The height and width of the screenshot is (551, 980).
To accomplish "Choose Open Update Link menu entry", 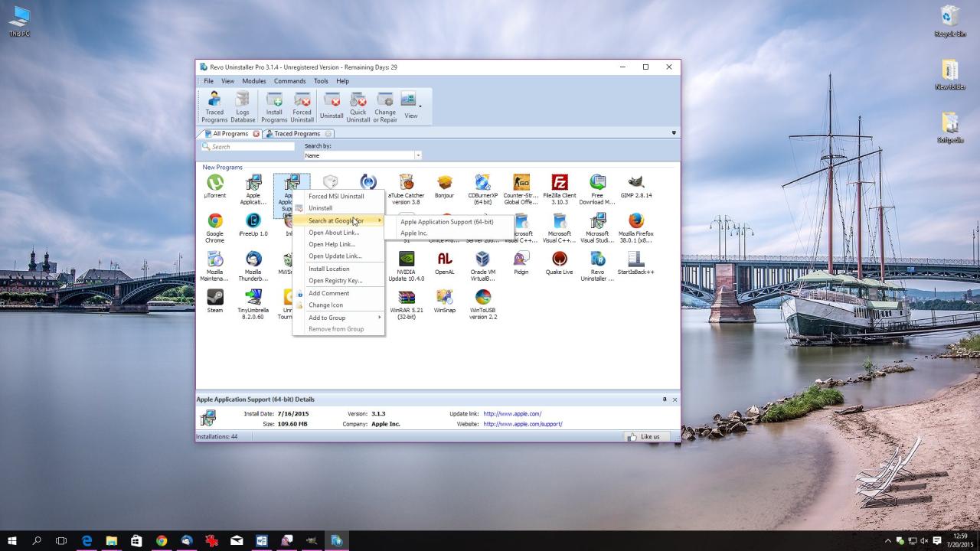I will coord(338,256).
